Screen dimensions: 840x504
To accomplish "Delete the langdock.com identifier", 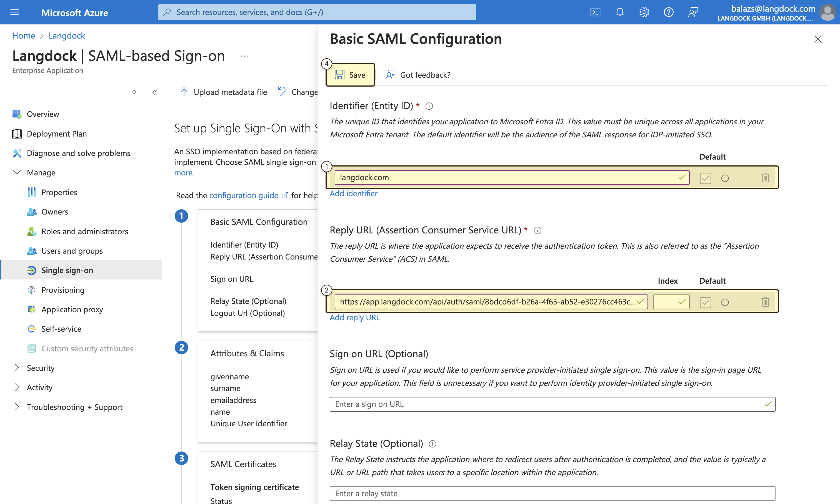I will click(x=765, y=178).
